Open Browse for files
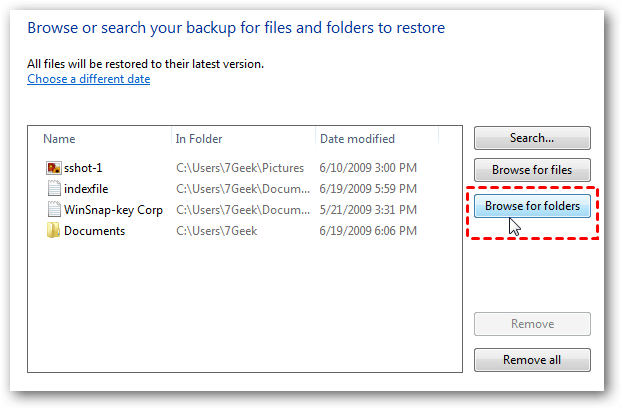 pos(532,170)
